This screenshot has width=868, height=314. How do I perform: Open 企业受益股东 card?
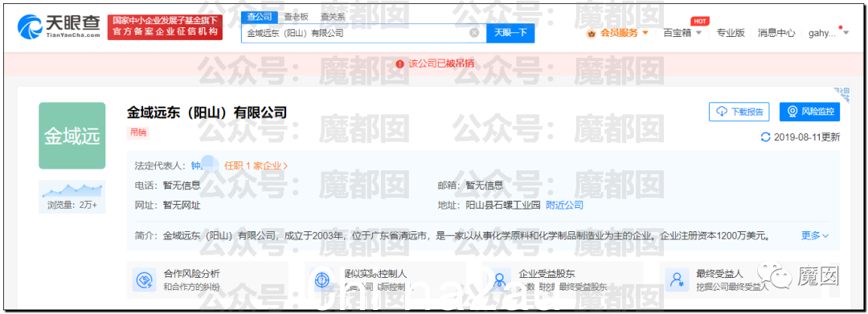[x=563, y=279]
